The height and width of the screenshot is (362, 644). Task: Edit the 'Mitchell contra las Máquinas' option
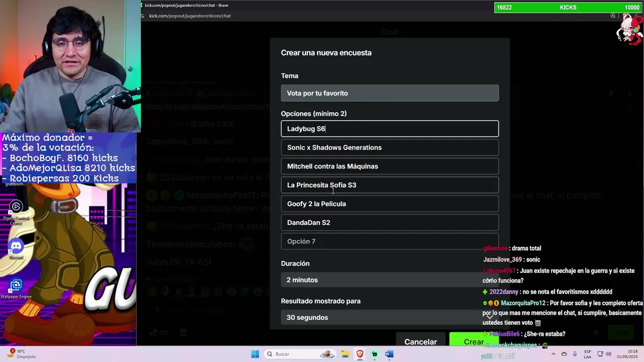pyautogui.click(x=390, y=166)
